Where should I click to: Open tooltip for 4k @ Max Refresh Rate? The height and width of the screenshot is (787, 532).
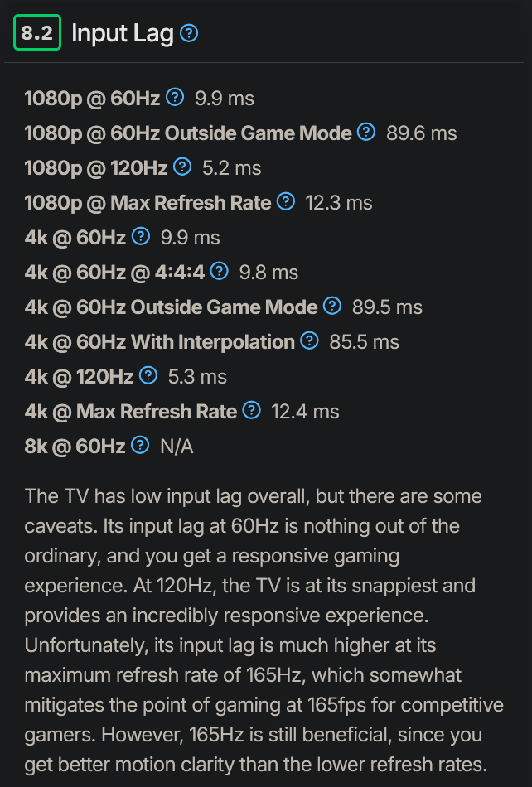coord(251,410)
